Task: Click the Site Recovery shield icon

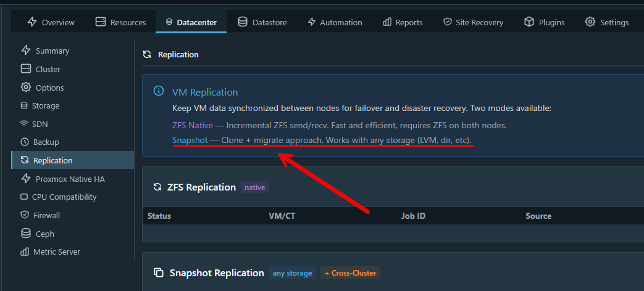Action: click(x=448, y=22)
